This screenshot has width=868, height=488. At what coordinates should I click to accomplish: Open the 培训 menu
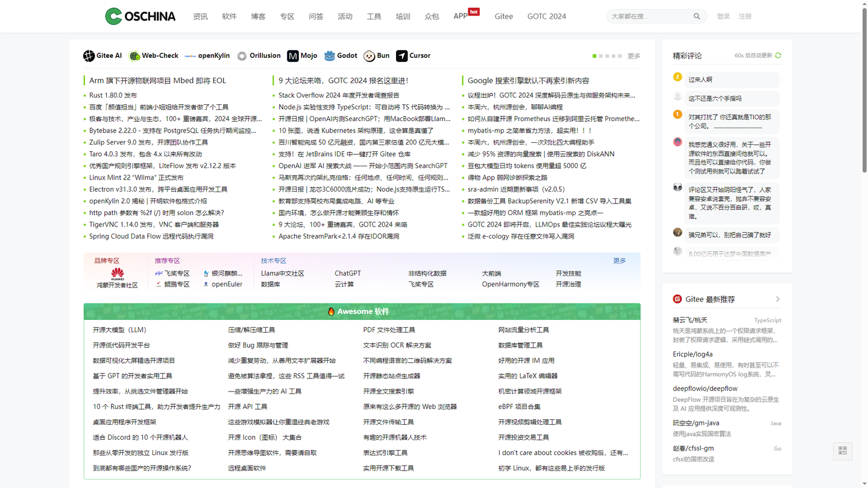(x=403, y=16)
